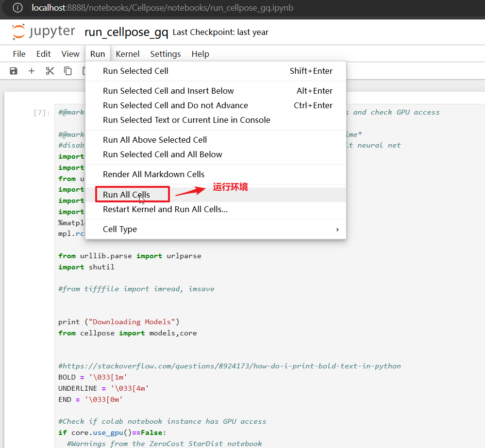Choose Run All Cells
Image resolution: width=485 pixels, height=448 pixels.
pyautogui.click(x=126, y=195)
